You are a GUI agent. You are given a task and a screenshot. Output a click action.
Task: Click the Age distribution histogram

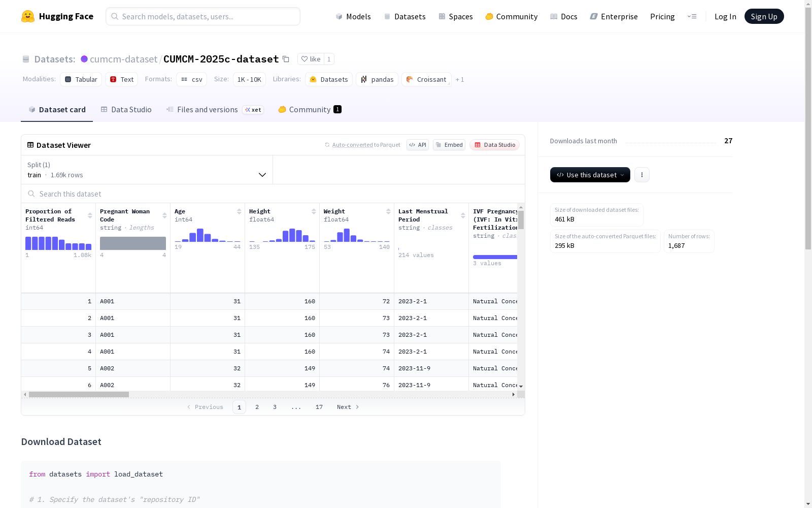[x=208, y=235]
